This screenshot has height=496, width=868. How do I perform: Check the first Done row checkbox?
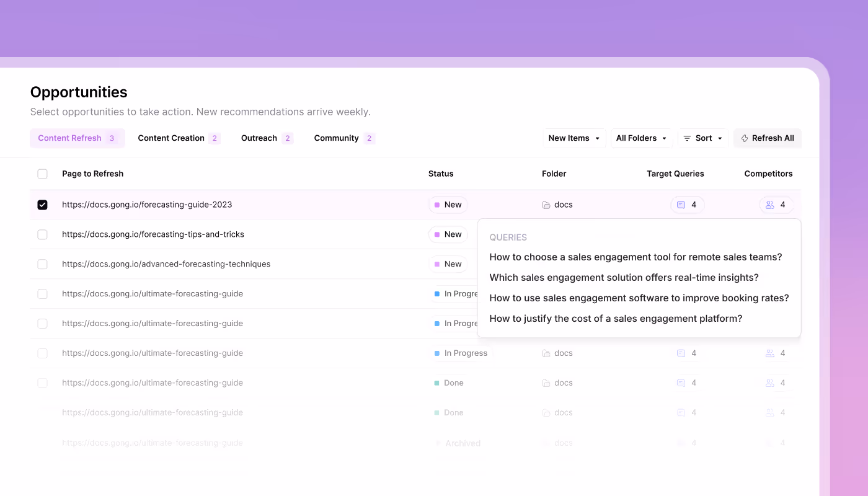[x=42, y=383]
